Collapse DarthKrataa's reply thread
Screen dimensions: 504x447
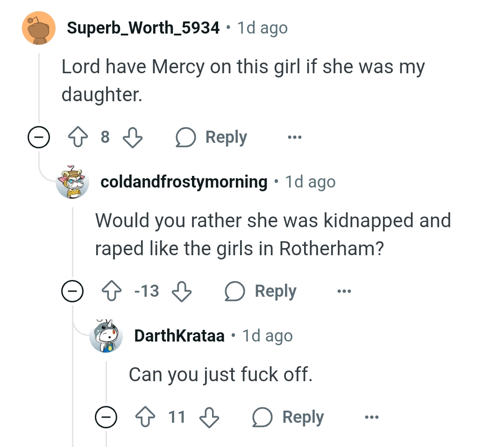pos(106,417)
